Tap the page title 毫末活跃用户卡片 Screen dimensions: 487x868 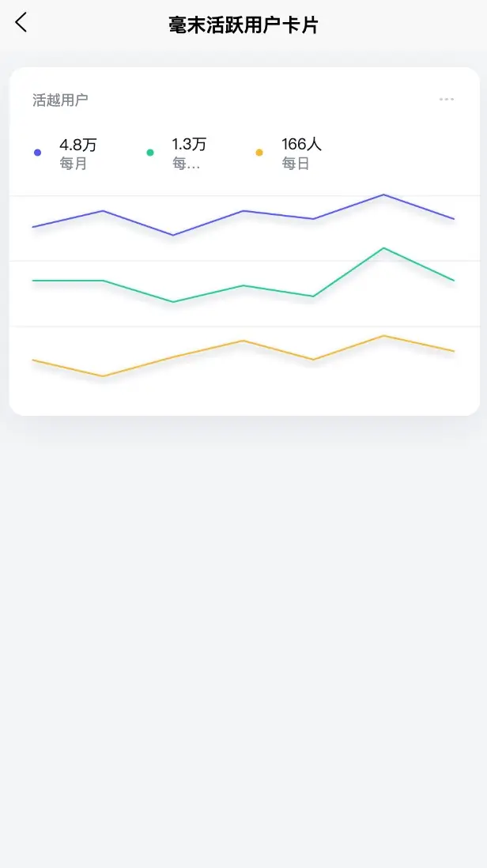tap(243, 25)
